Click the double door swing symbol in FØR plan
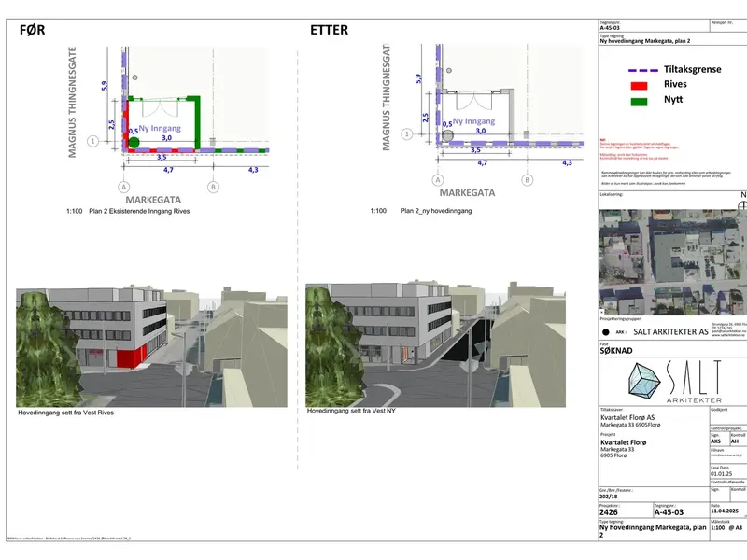This screenshot has height=560, width=747. tap(160, 108)
